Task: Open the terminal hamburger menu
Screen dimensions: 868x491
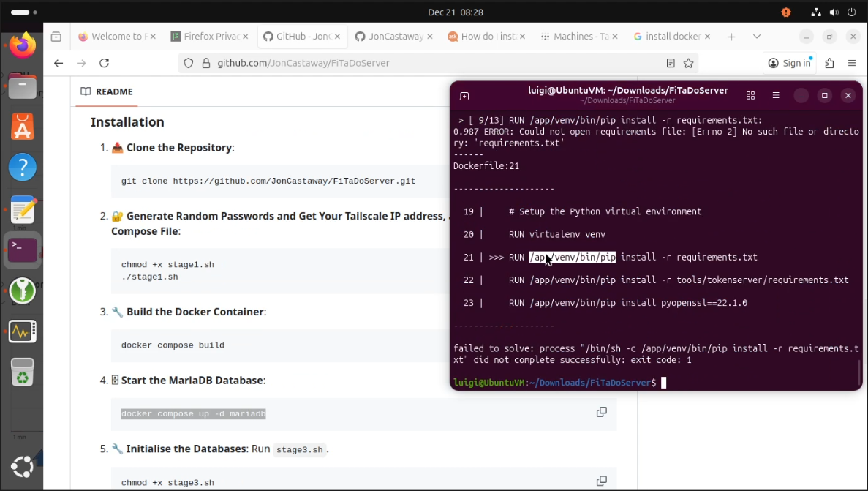Action: tap(776, 96)
